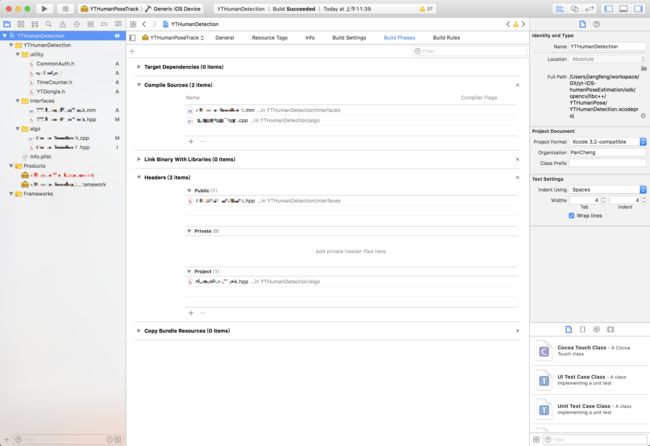650x446 pixels.
Task: Expand Link Binary With Libraries section
Action: pos(139,159)
